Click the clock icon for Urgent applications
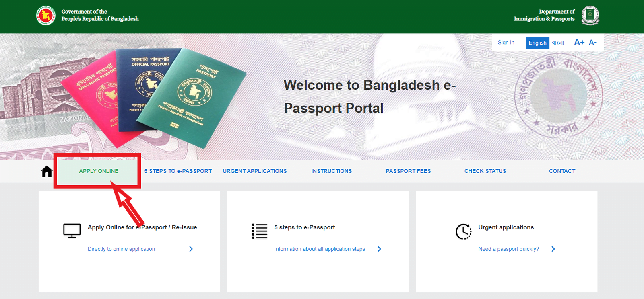644x299 pixels. tap(463, 231)
